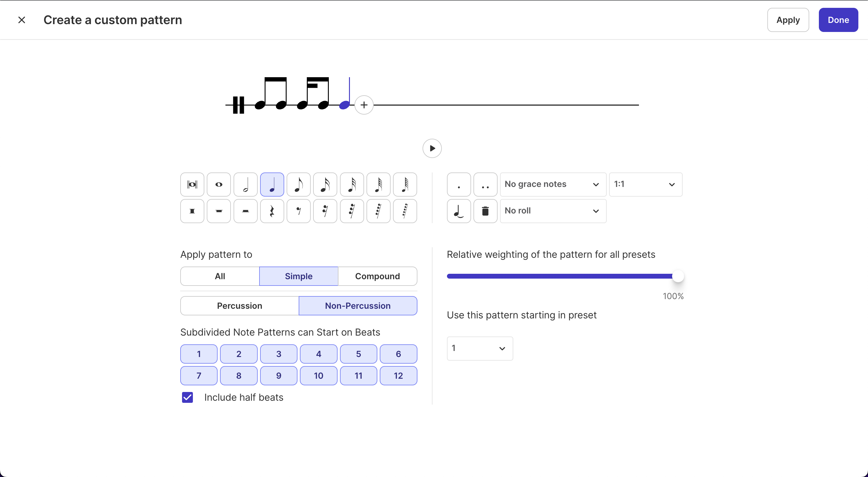This screenshot has height=477, width=868.
Task: Click the plus to add note
Action: click(x=364, y=105)
